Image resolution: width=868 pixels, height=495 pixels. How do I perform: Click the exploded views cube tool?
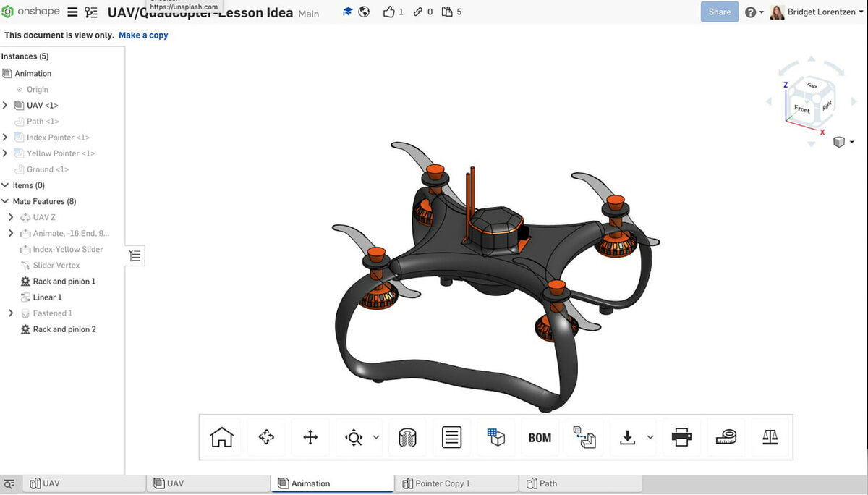pos(495,437)
